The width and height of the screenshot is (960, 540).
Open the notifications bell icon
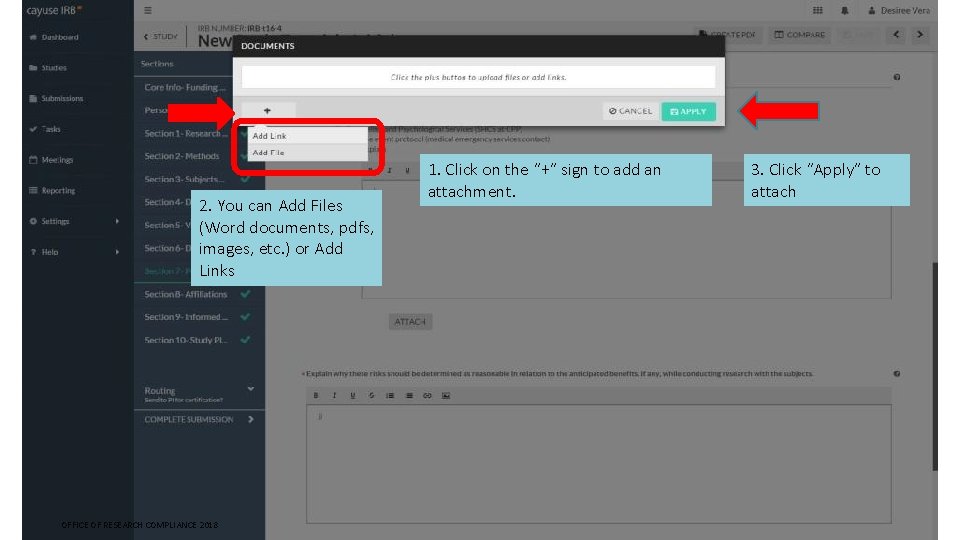844,10
